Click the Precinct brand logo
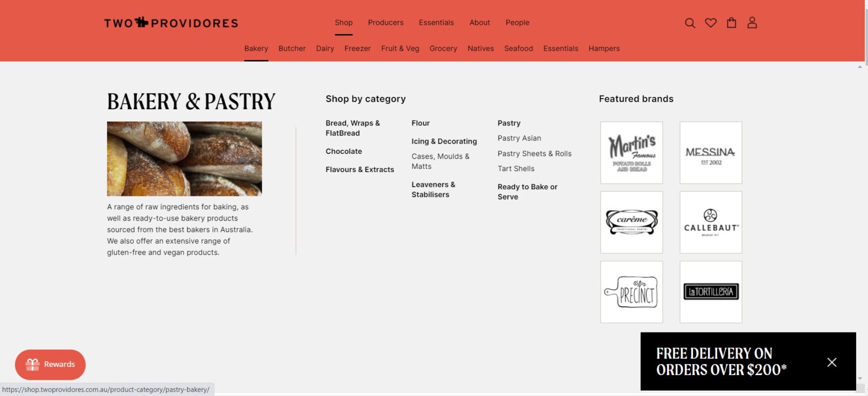 pos(632,292)
